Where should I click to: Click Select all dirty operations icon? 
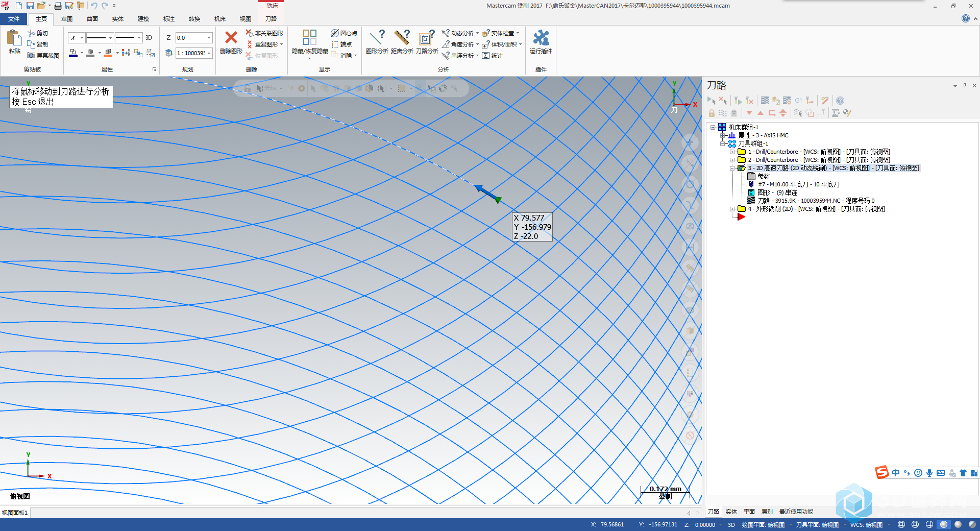tap(723, 101)
